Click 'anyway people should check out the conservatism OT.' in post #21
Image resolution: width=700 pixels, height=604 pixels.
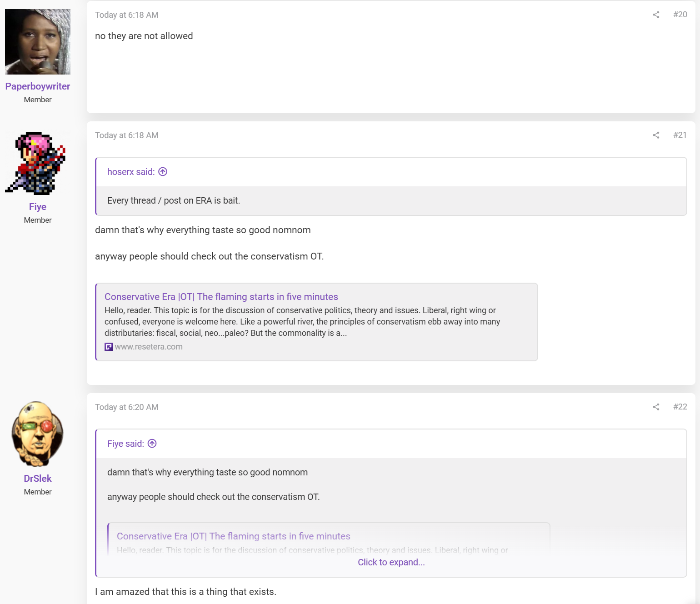click(x=210, y=256)
